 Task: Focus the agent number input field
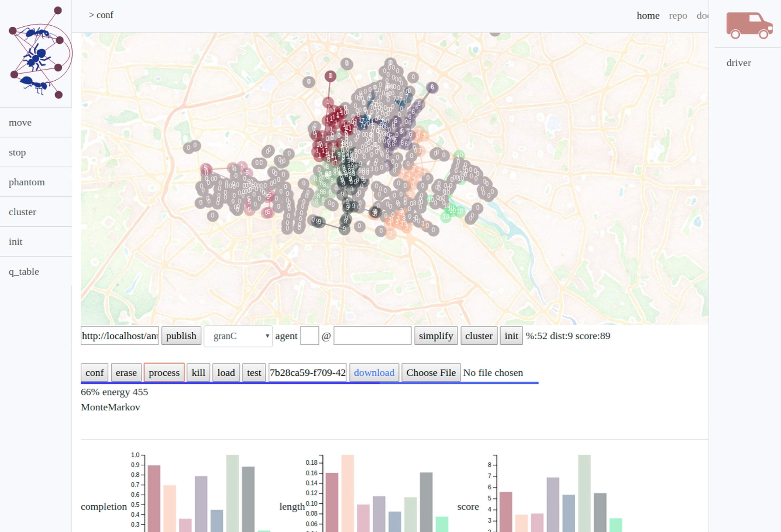tap(309, 336)
